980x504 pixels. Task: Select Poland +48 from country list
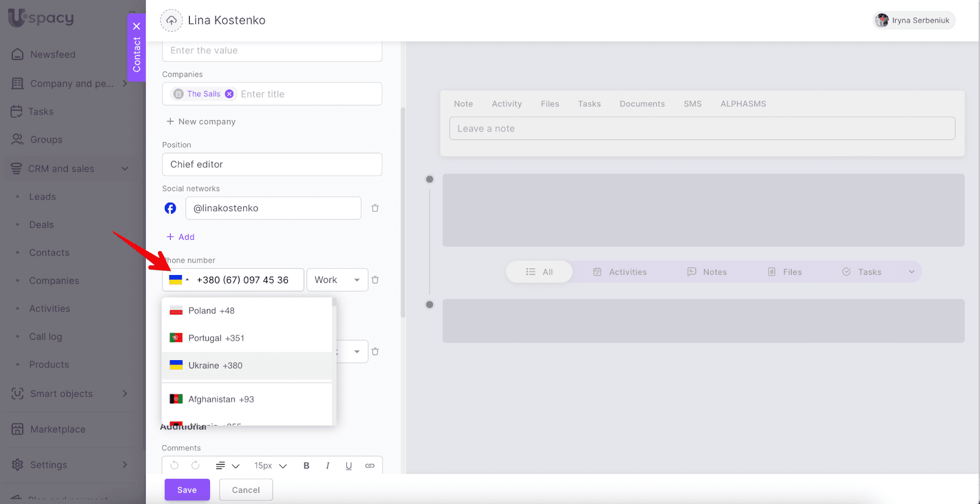(x=211, y=310)
